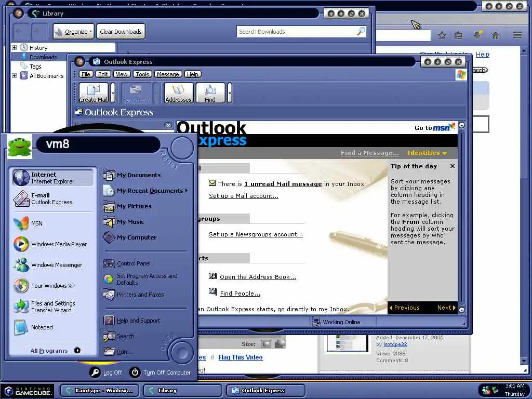Click Clear Downloads in Library
This screenshot has width=532, height=399.
tap(121, 32)
